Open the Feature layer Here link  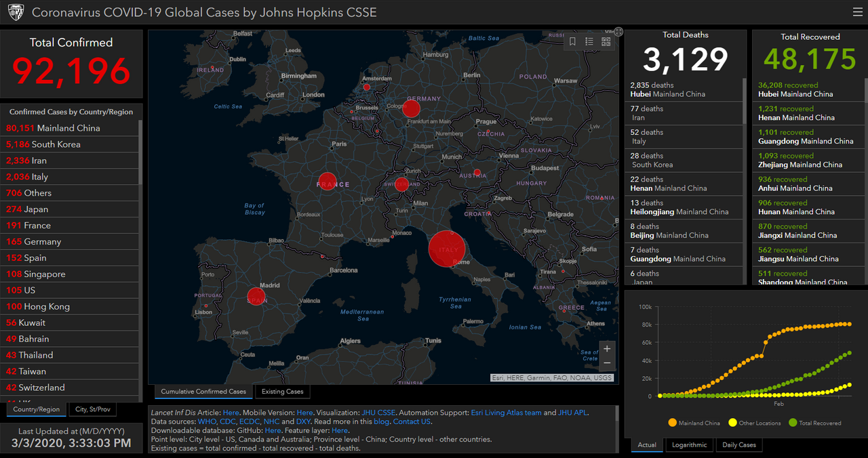pos(340,430)
